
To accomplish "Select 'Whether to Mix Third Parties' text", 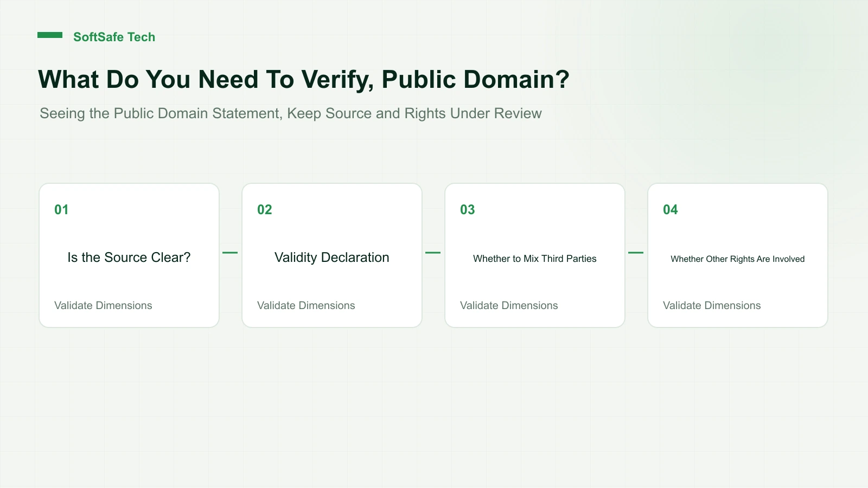I will pyautogui.click(x=535, y=259).
